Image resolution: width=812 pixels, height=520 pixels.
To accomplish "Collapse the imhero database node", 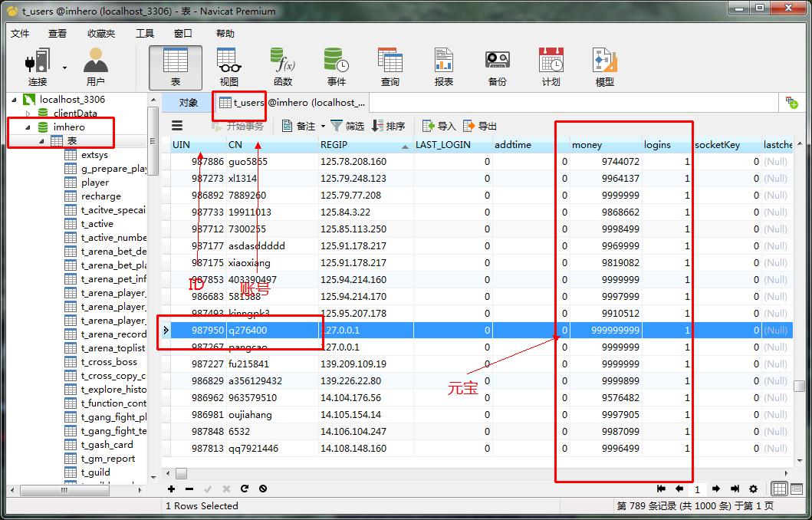I will [x=29, y=127].
